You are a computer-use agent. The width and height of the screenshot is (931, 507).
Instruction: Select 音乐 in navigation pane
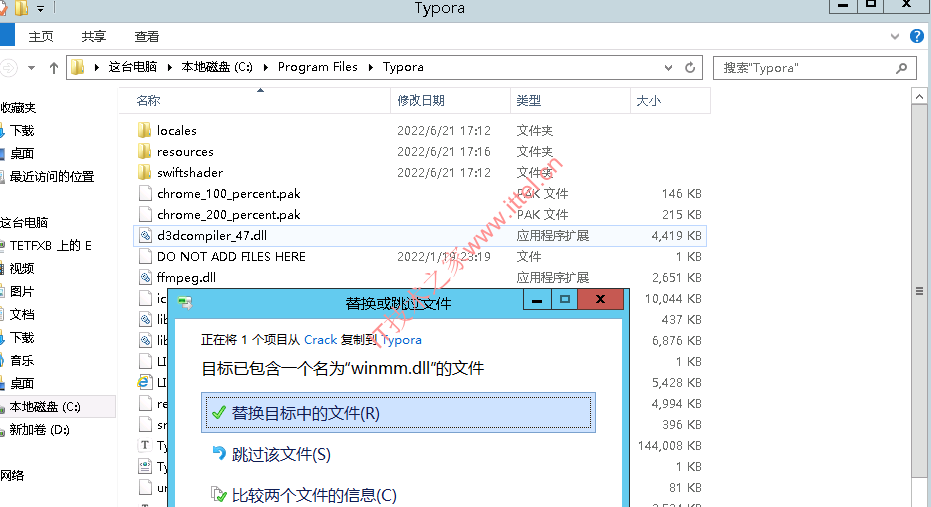pyautogui.click(x=22, y=361)
